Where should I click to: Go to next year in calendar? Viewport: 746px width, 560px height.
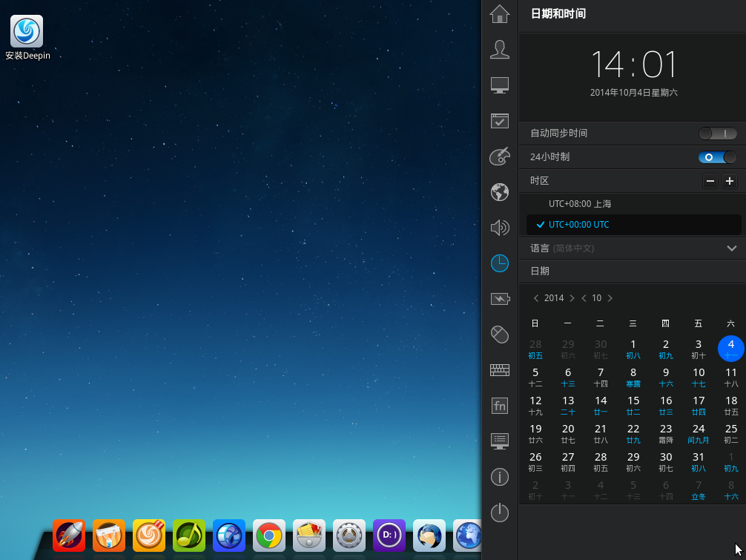572,298
